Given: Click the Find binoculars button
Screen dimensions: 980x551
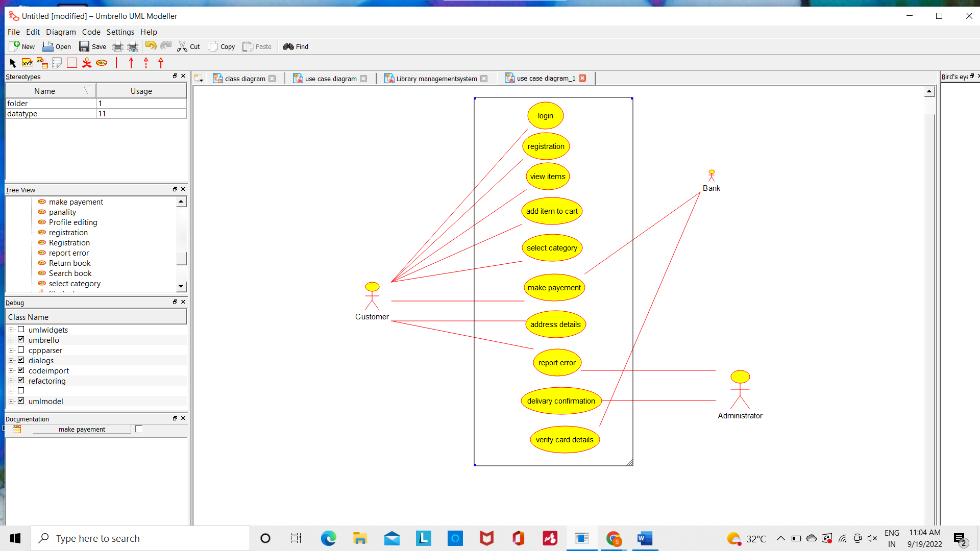Looking at the screenshot, I should pos(296,46).
